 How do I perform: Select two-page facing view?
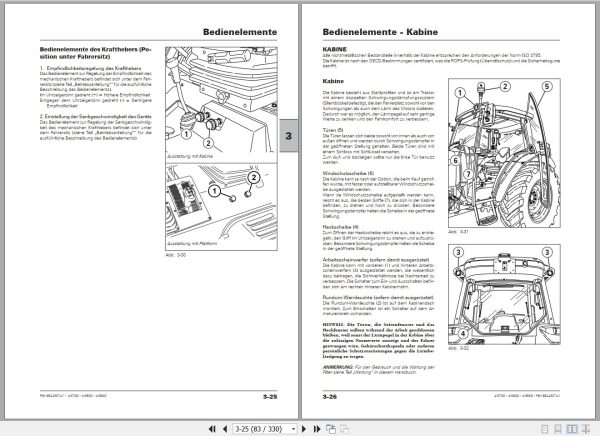(572, 429)
